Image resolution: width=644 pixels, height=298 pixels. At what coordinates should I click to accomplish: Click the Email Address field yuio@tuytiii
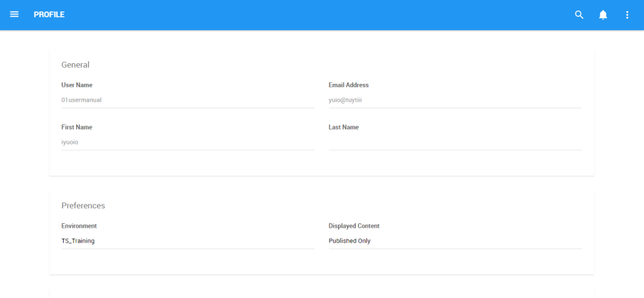tap(455, 100)
